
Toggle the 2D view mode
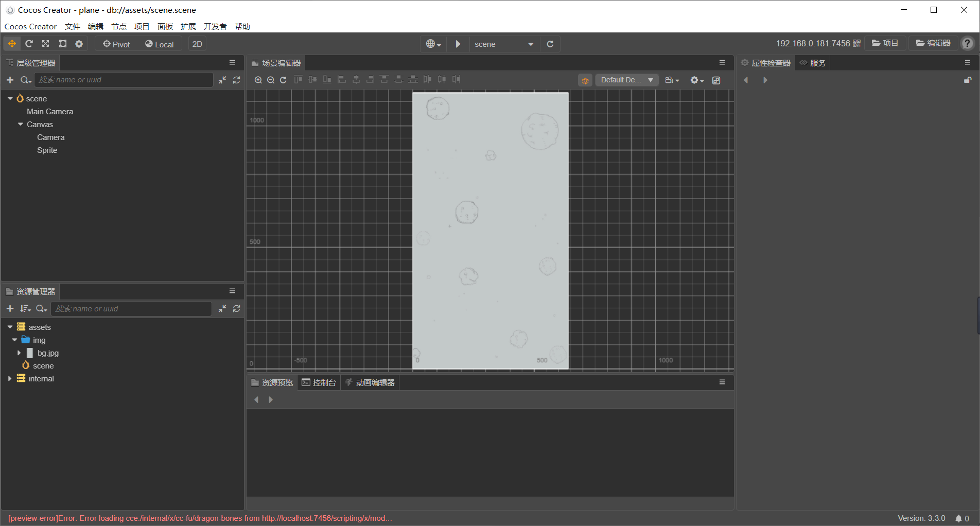click(x=197, y=44)
